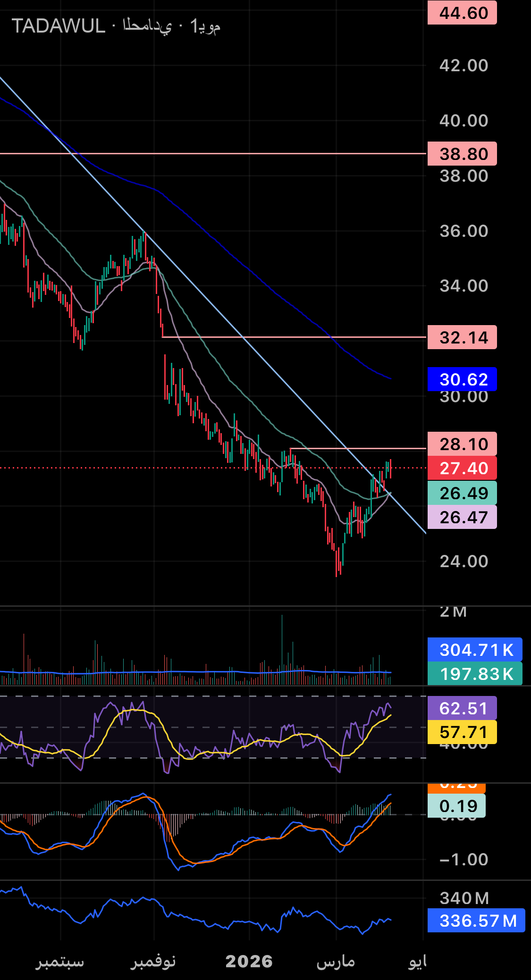Click the 2026 label on time axis
Screen dimensions: 531x980
(249, 961)
